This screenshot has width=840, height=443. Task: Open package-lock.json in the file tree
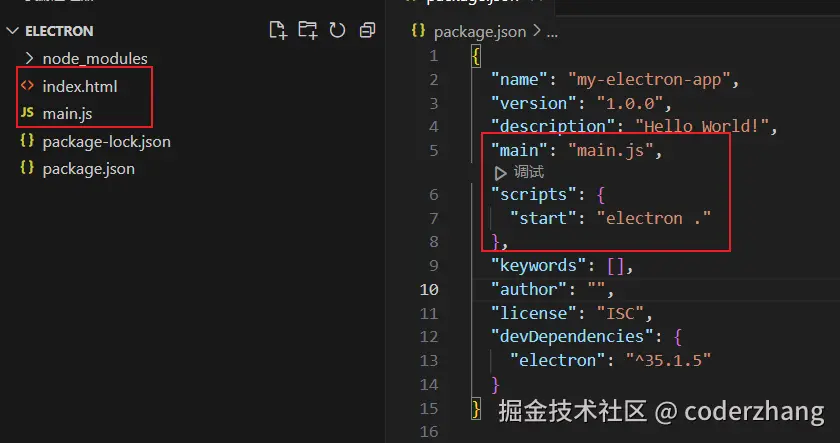point(107,141)
